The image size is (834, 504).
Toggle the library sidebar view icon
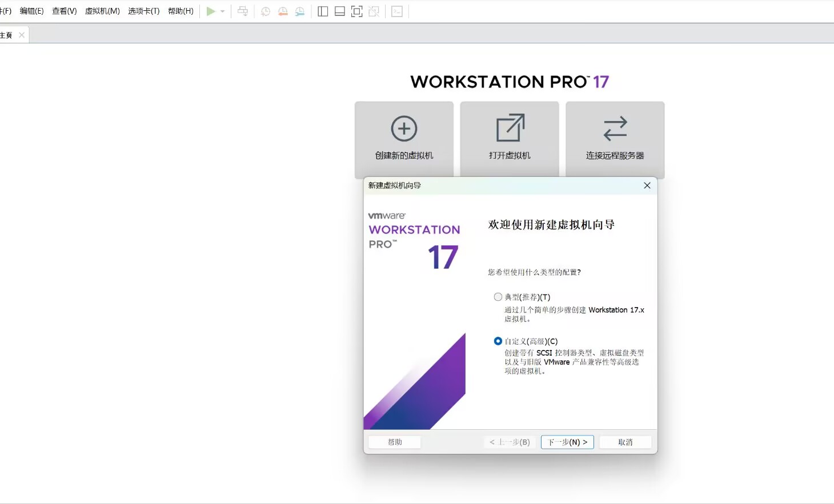(x=323, y=11)
